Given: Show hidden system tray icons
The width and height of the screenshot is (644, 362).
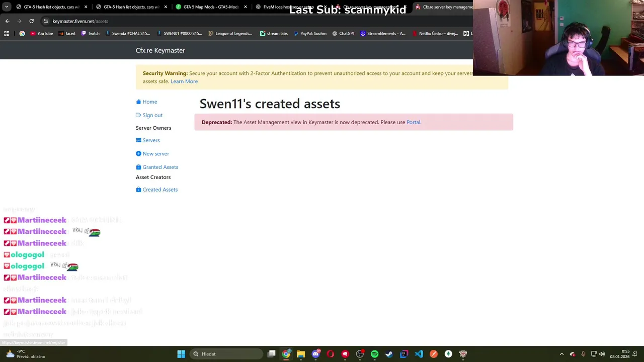Looking at the screenshot, I should pos(561,354).
